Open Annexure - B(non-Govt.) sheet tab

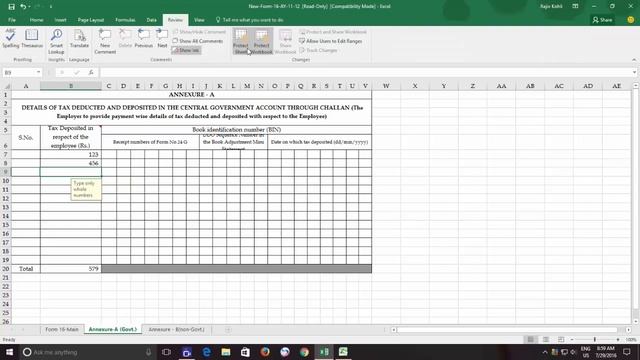(176, 329)
